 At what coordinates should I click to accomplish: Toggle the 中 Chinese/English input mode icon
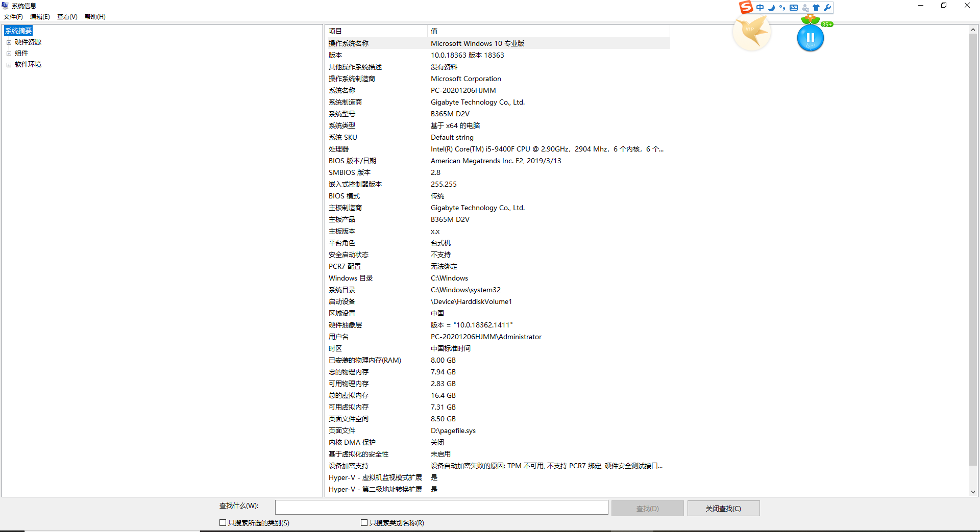click(760, 8)
